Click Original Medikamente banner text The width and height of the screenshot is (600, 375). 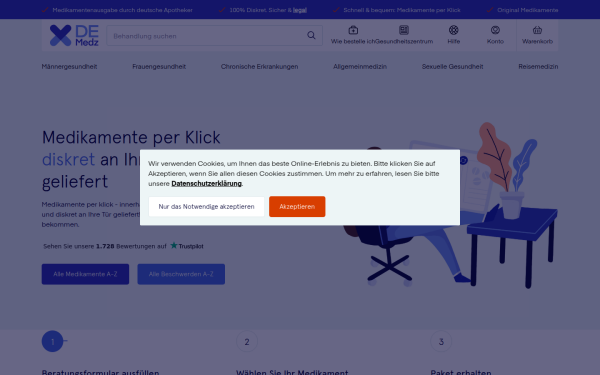tap(528, 10)
